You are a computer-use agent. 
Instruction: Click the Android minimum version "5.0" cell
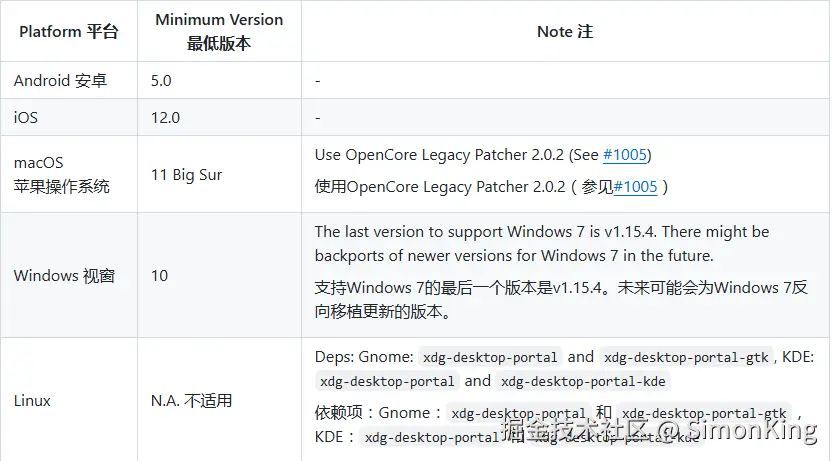point(161,81)
